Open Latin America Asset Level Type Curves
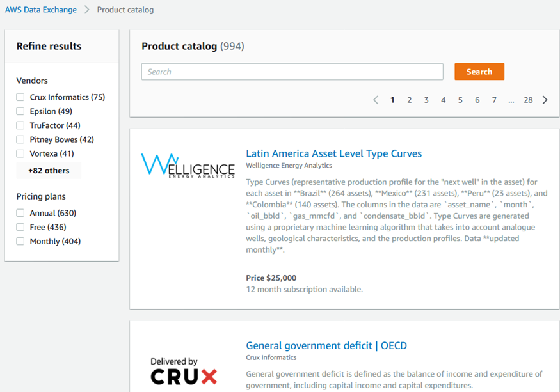This screenshot has height=392, width=560. (x=333, y=153)
